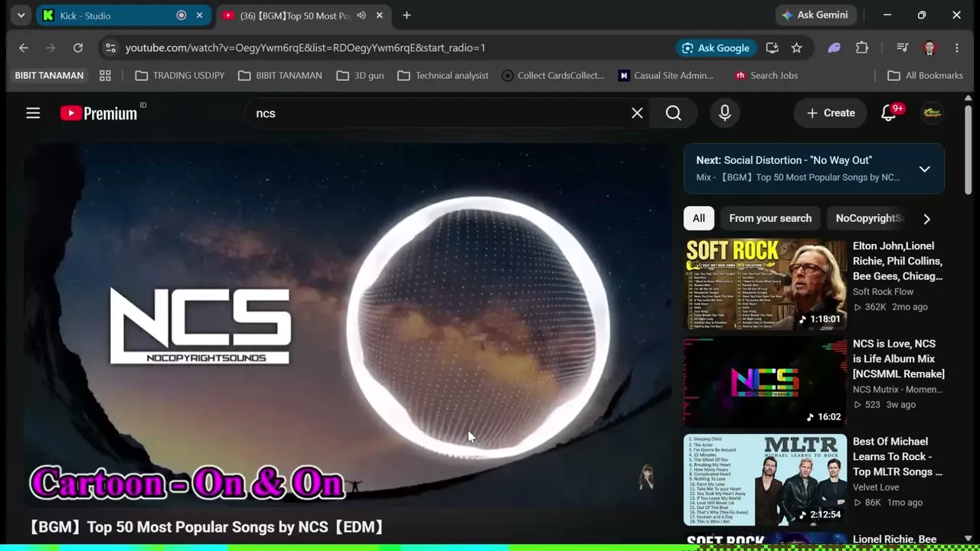Clear the ncs search text
Image resolution: width=980 pixels, height=551 pixels.
click(x=637, y=113)
